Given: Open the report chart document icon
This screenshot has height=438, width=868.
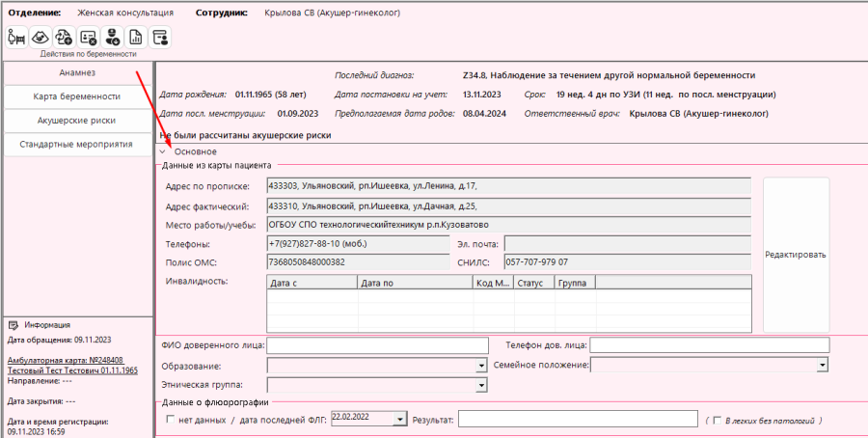Looking at the screenshot, I should (136, 37).
